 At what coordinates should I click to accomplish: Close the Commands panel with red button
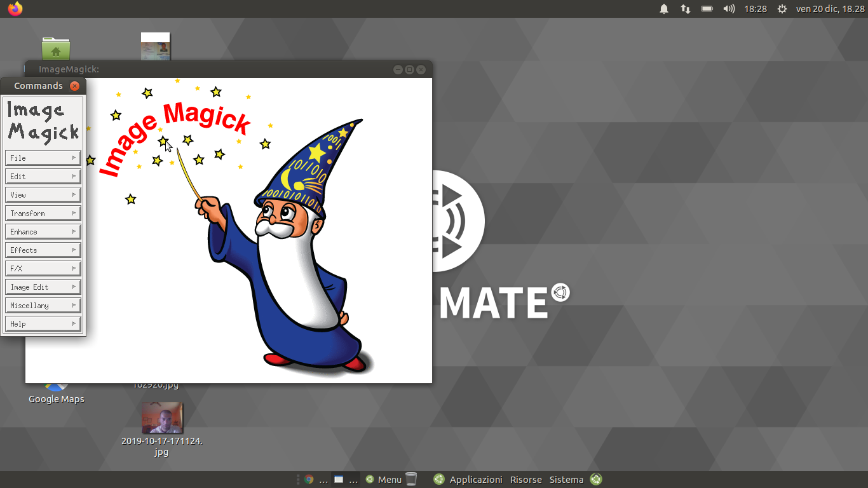(74, 86)
